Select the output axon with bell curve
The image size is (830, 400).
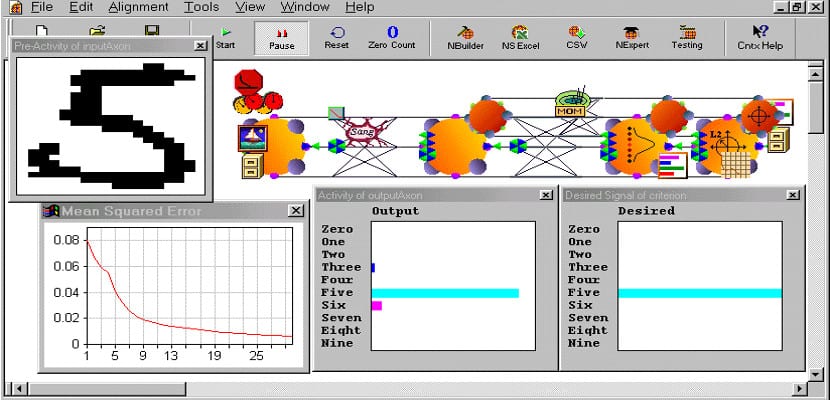click(x=637, y=147)
